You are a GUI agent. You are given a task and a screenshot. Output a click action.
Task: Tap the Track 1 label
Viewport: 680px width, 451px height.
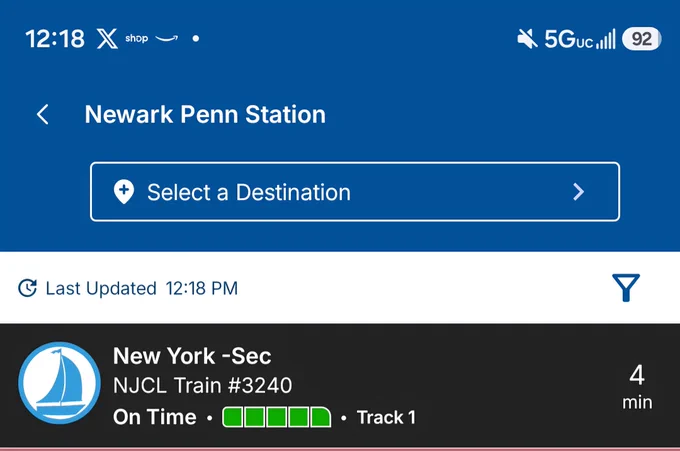click(386, 418)
